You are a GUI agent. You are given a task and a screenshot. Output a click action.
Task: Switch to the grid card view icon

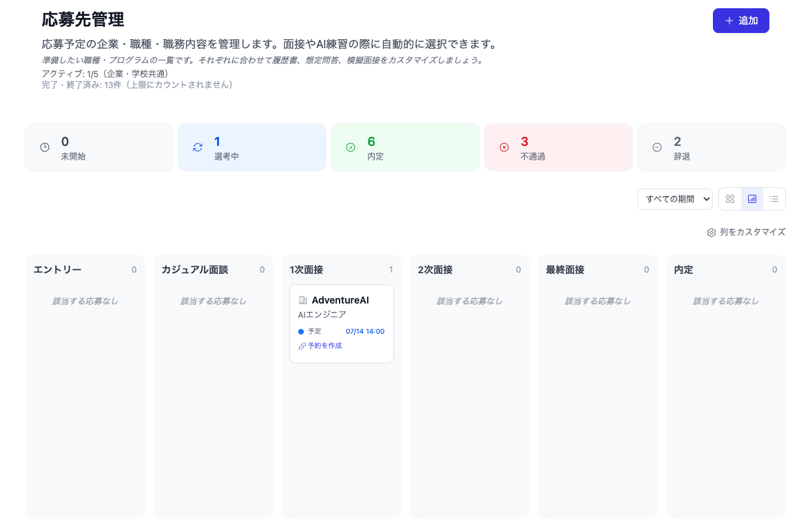coord(729,199)
